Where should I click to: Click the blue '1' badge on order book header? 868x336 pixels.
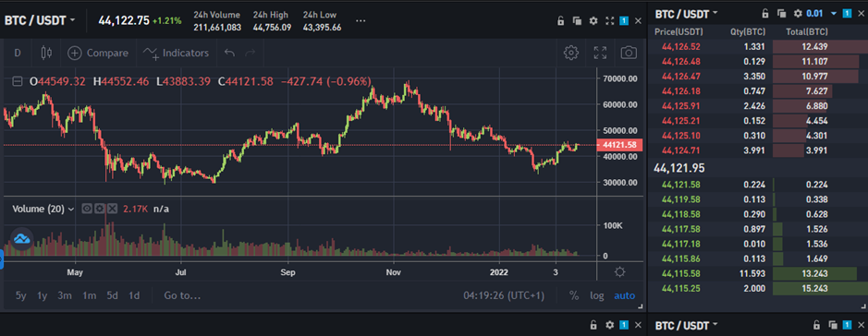pos(847,13)
